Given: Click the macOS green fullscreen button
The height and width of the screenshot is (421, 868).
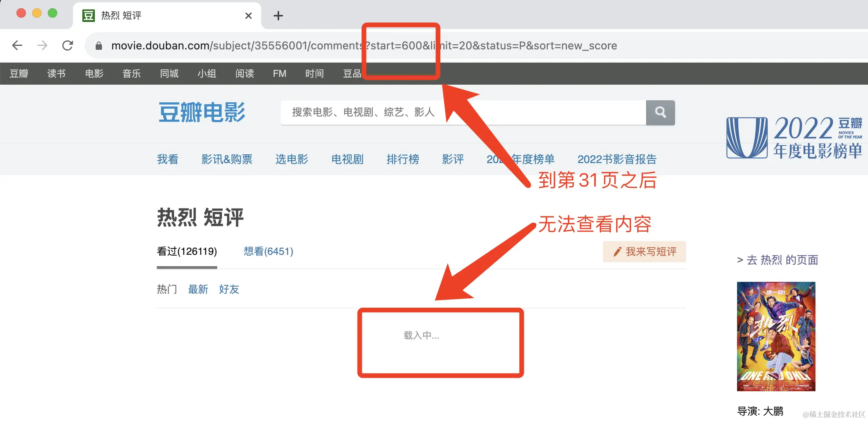Looking at the screenshot, I should (x=53, y=13).
